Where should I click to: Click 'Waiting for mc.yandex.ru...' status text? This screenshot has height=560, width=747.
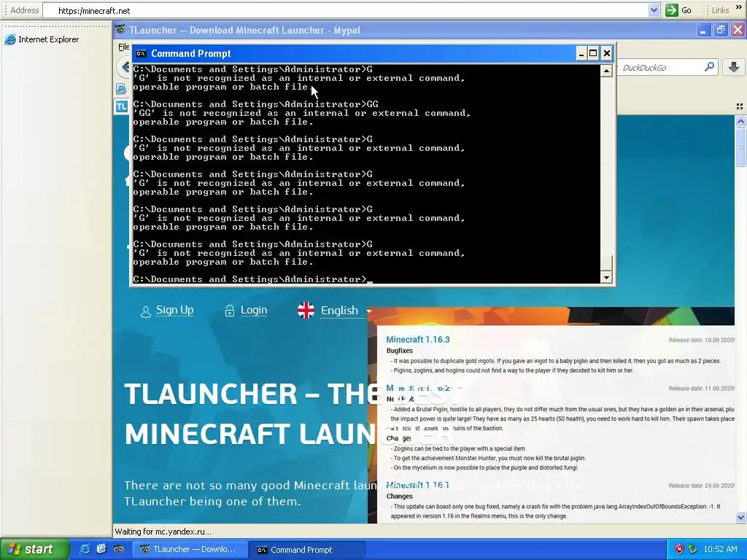pos(163,532)
